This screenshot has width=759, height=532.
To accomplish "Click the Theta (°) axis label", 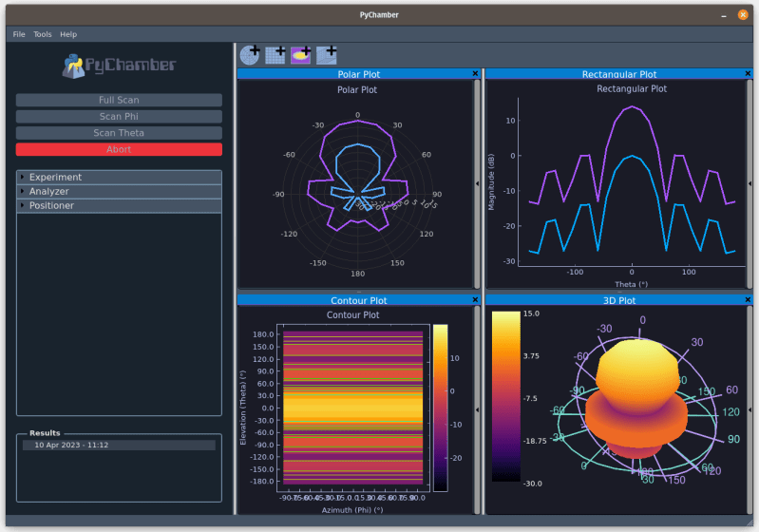I will click(631, 284).
